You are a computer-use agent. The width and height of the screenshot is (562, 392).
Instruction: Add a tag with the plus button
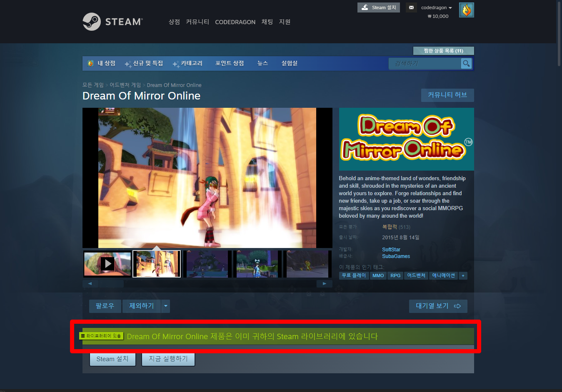pyautogui.click(x=463, y=275)
